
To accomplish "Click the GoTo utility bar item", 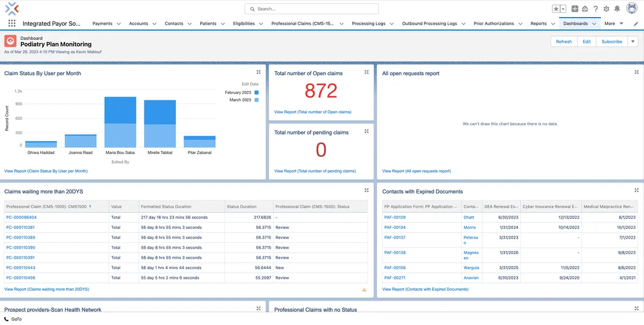I will (13, 319).
